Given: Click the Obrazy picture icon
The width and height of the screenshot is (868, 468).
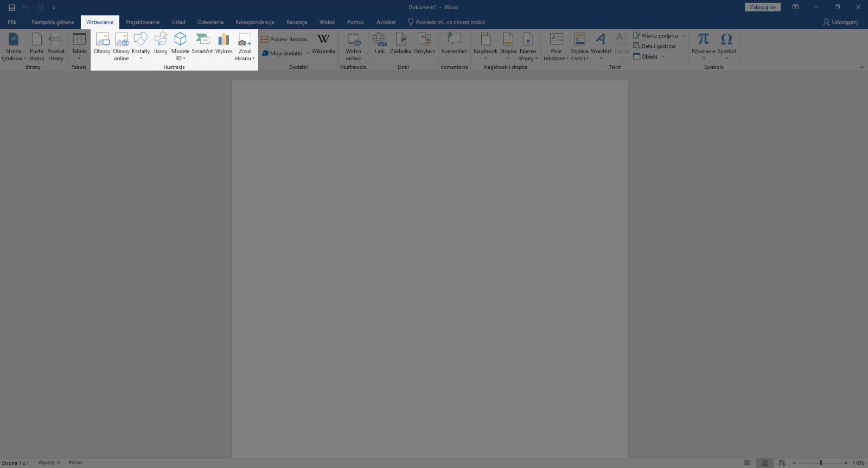Looking at the screenshot, I should 102,43.
